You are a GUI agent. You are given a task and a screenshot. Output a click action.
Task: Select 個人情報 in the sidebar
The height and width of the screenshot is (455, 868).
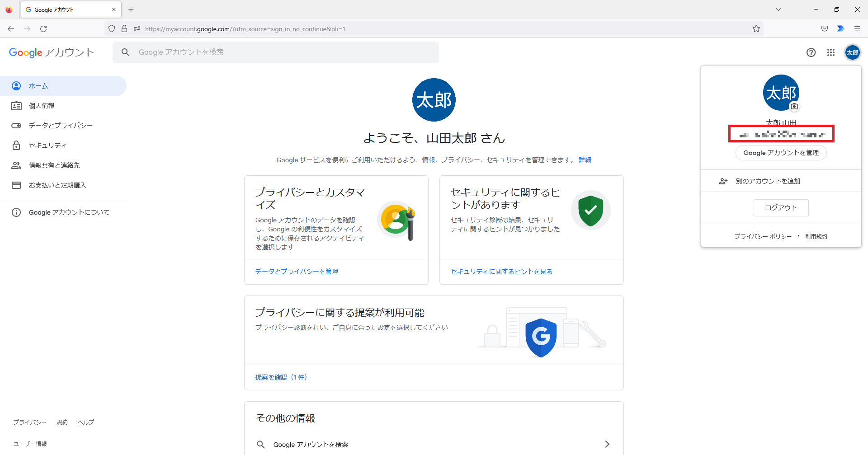[63, 106]
